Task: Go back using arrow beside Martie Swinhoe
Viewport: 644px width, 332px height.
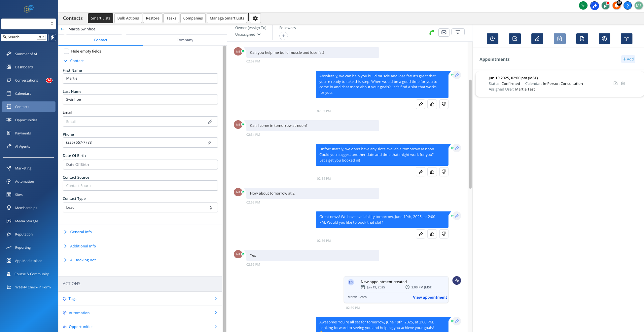Action: (62, 29)
